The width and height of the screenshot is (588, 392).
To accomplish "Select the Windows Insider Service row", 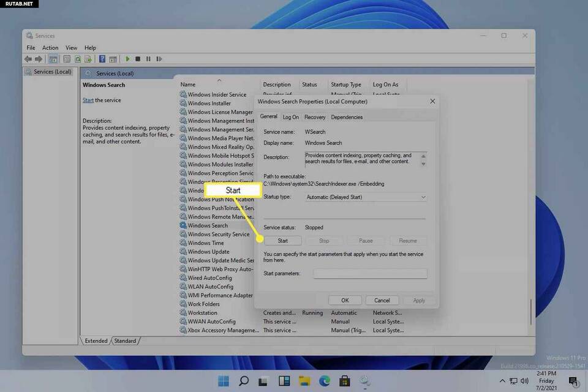I will pos(217,94).
